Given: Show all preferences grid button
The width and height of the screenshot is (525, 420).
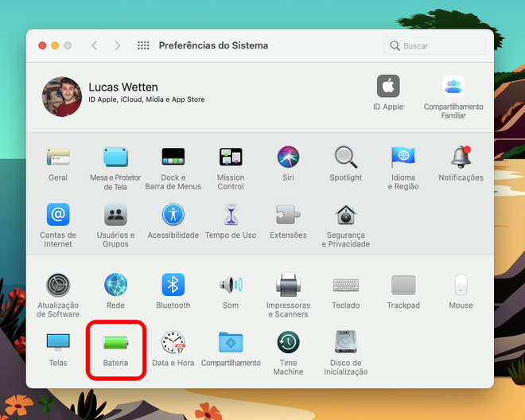Looking at the screenshot, I should click(x=143, y=45).
